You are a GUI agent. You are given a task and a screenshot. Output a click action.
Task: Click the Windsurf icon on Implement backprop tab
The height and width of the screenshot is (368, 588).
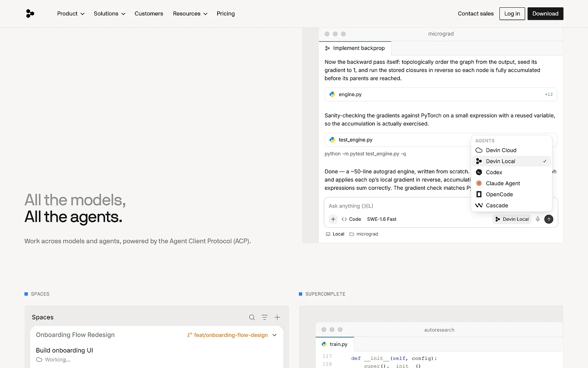(327, 48)
